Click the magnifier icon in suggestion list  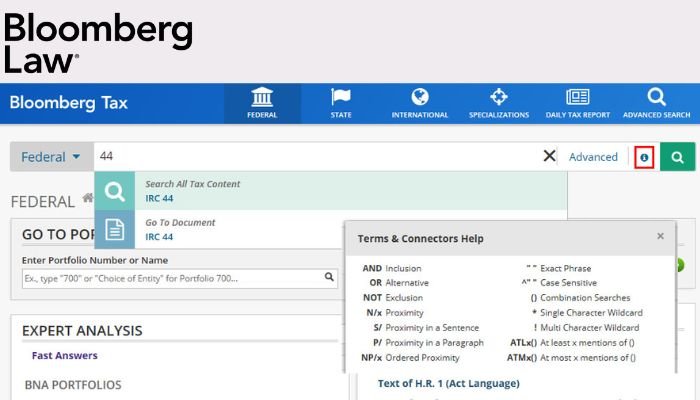point(115,191)
